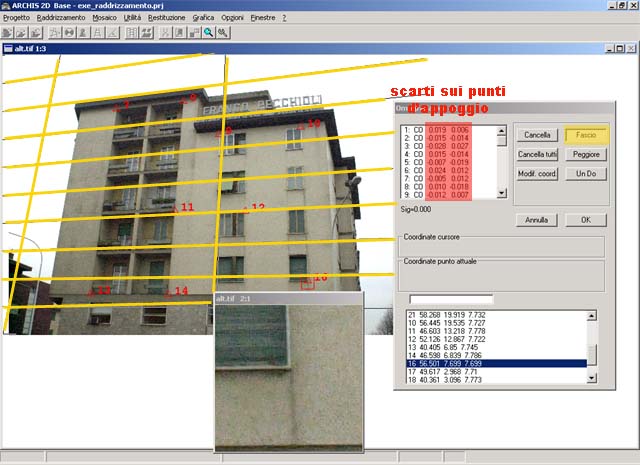Click the coordinates list scrollbar thumb
Screen dimensions: 640x465
[x=592, y=354]
